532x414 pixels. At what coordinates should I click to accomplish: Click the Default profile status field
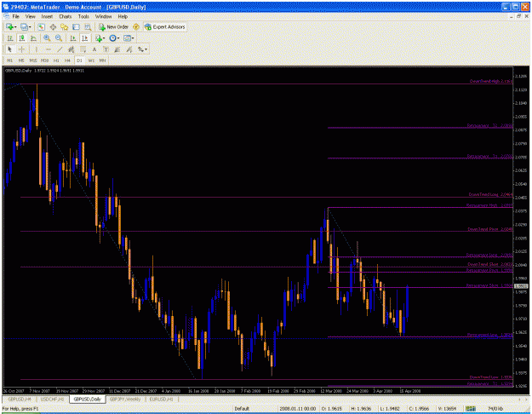coord(242,409)
